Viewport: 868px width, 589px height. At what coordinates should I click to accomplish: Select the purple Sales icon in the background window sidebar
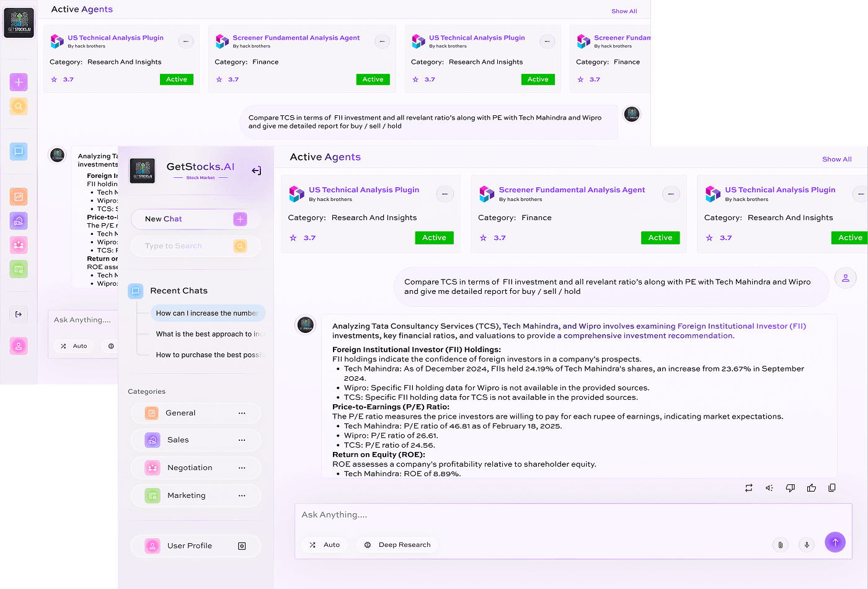coord(19,221)
